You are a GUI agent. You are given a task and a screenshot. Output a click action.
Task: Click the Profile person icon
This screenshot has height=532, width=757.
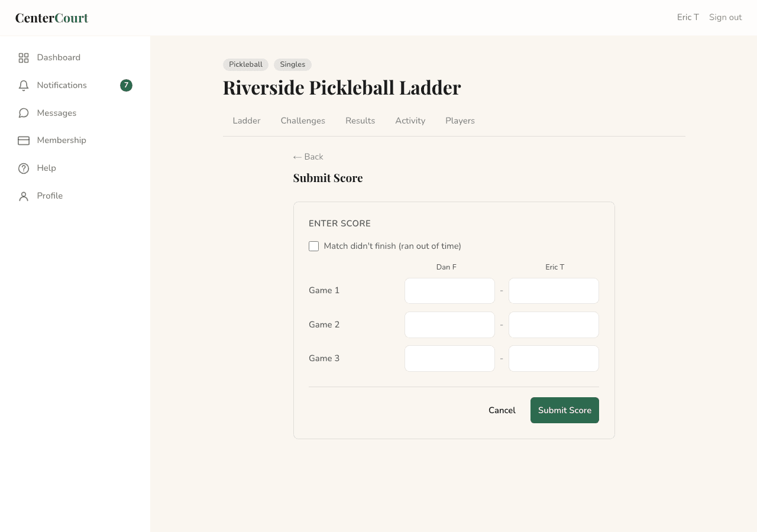[x=24, y=196]
